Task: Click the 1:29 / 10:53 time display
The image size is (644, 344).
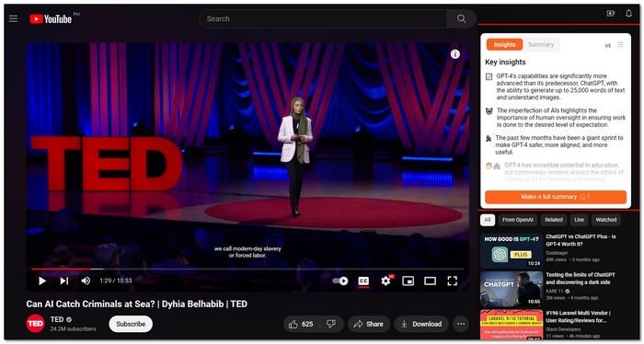Action: tap(115, 281)
